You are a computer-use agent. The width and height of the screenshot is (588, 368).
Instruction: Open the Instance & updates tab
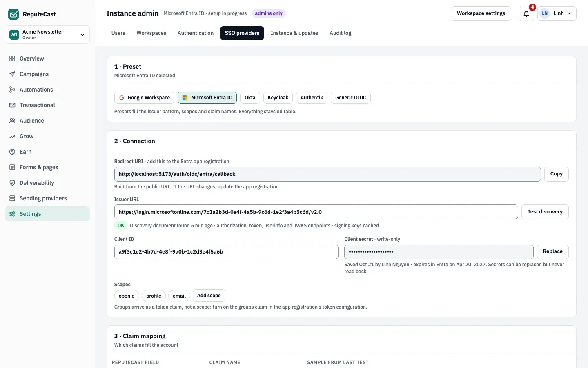click(x=294, y=33)
